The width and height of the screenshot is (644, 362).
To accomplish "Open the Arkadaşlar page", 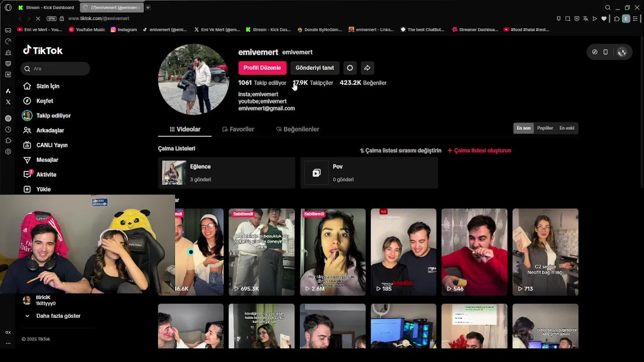I will point(43,130).
